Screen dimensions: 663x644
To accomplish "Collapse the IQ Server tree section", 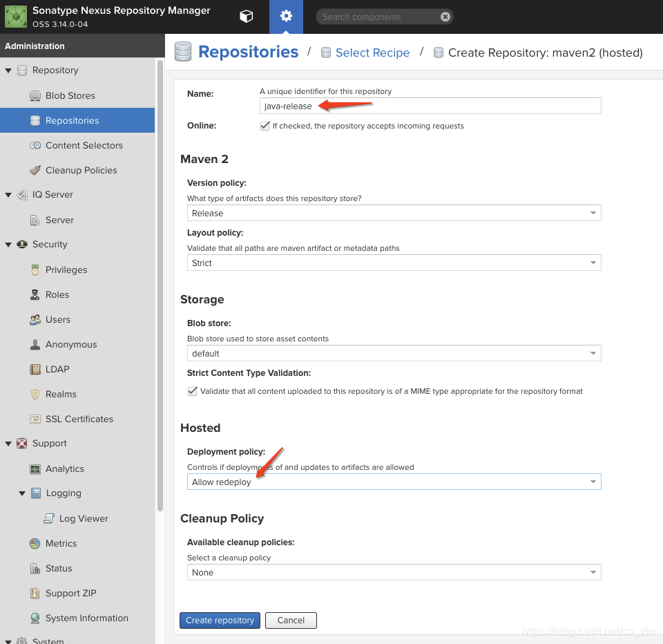I will (x=8, y=195).
